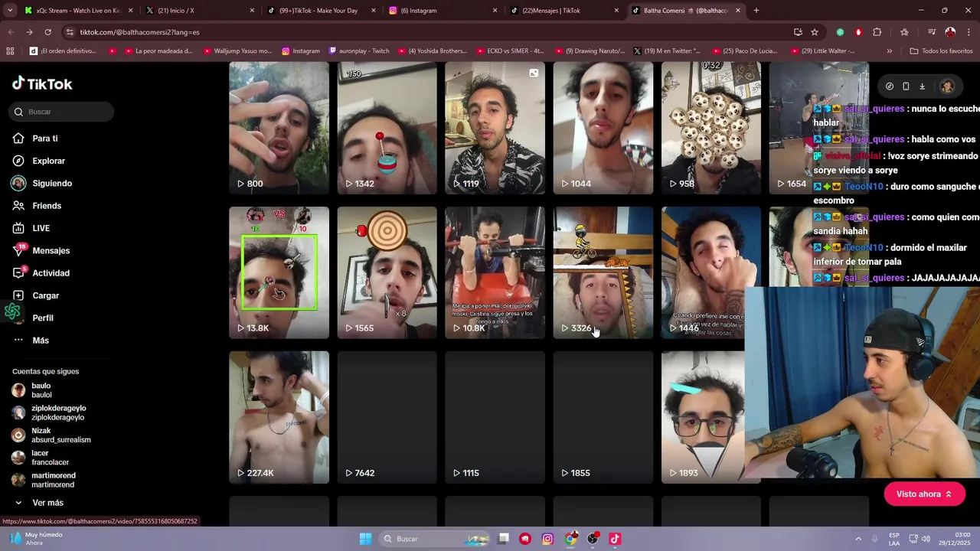Open the video thumbnail with 1565 views
Screen dimensions: 980x551
[x=387, y=272]
